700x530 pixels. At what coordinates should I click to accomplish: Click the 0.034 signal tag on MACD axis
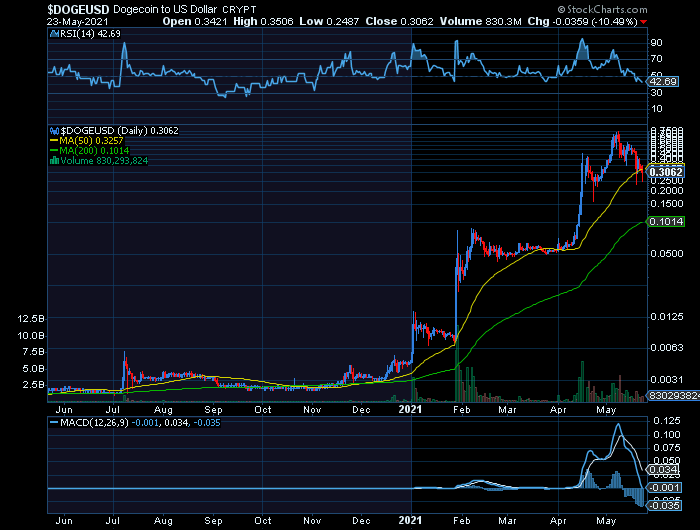coord(663,470)
